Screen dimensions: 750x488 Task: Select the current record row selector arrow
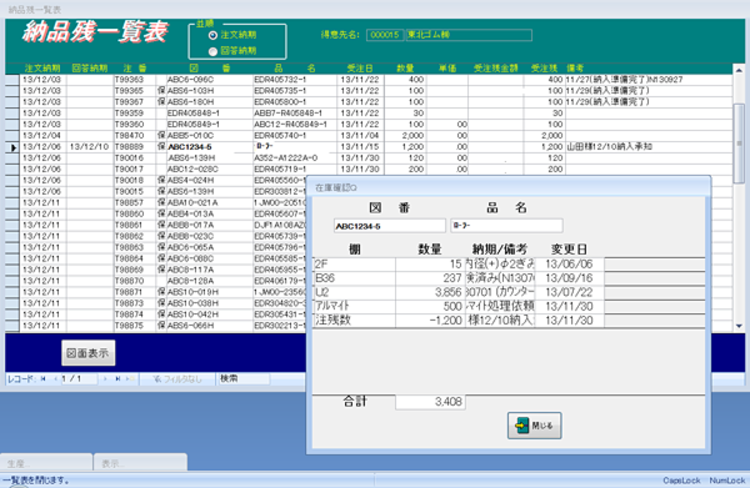(x=12, y=147)
